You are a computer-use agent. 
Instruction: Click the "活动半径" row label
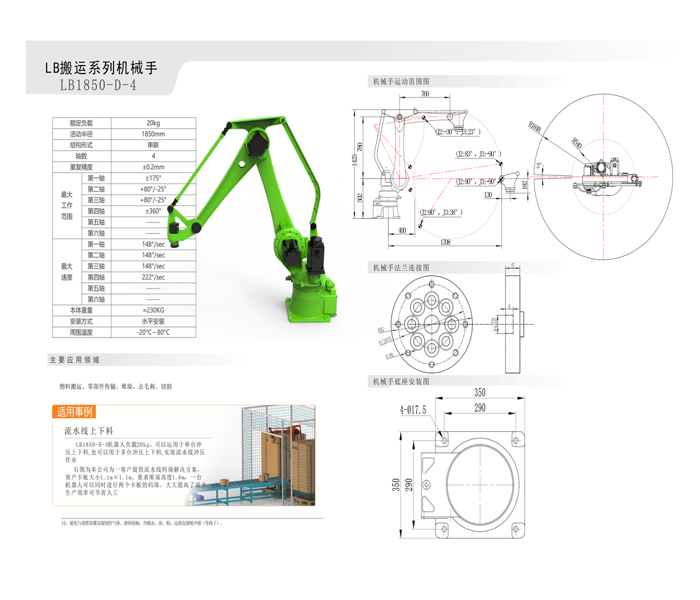81,134
